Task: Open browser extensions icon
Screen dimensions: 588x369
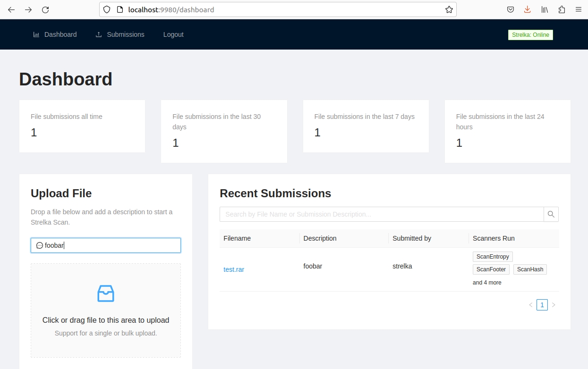Action: tap(562, 9)
